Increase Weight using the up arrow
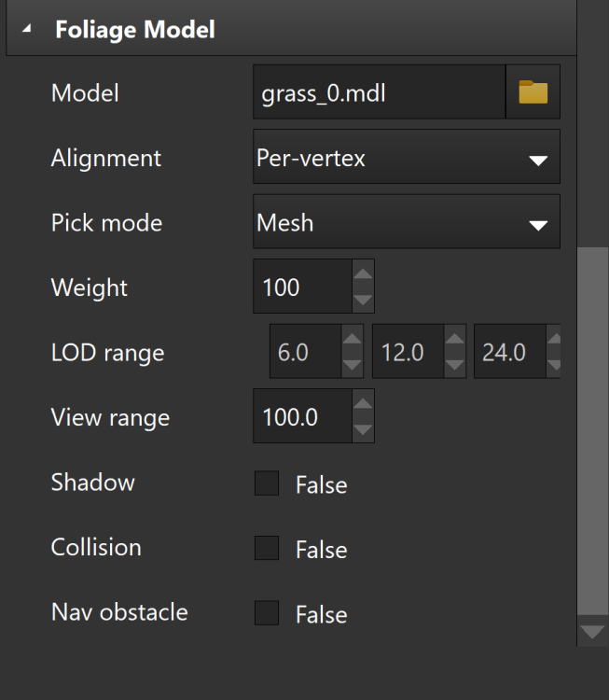 (x=363, y=274)
